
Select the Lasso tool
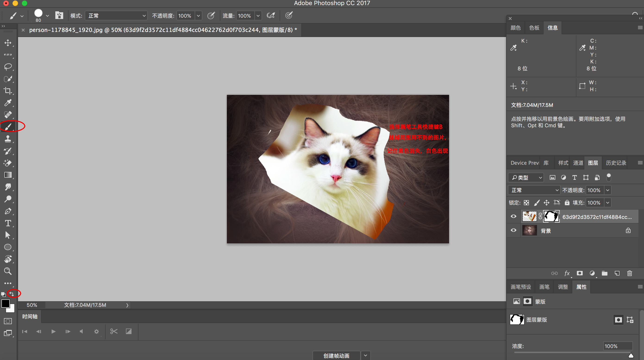coord(8,67)
